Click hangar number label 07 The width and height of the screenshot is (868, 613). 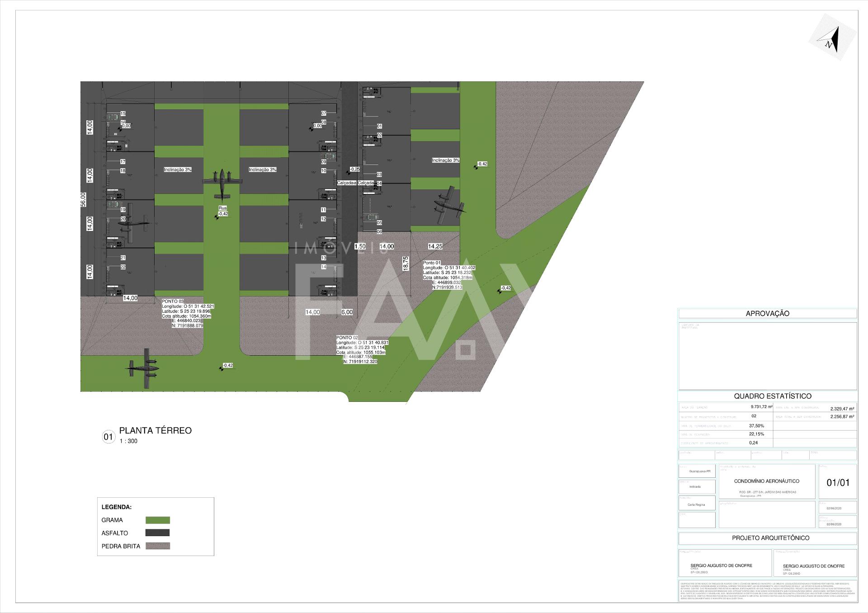click(324, 113)
